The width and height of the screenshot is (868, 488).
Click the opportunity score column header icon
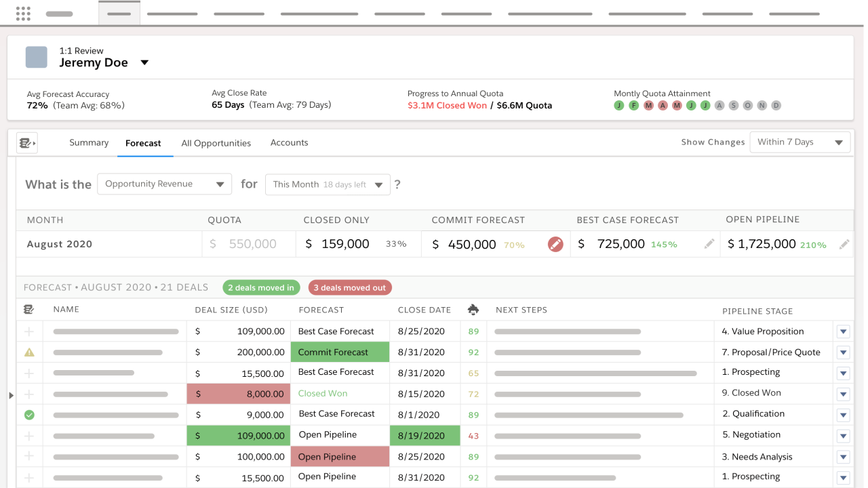tap(473, 310)
